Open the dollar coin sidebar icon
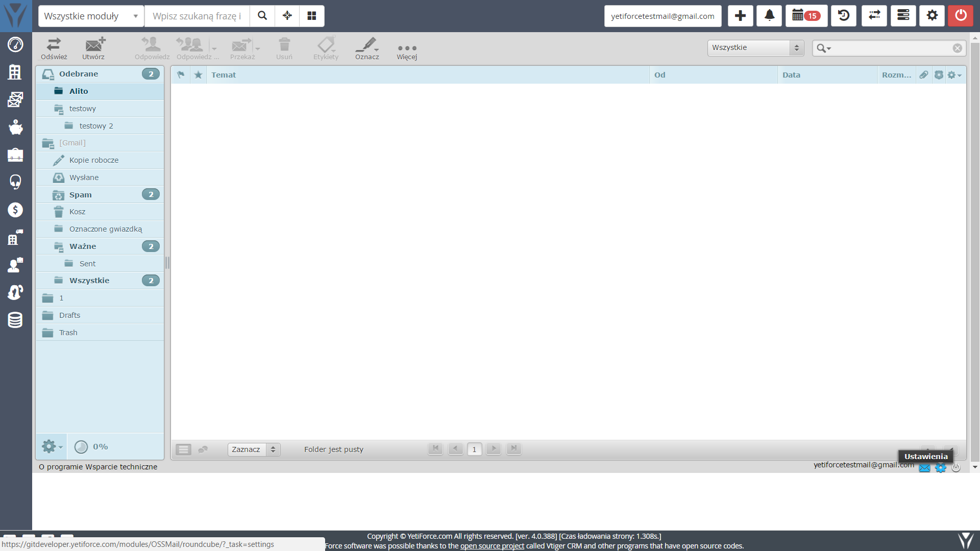 coord(15,210)
